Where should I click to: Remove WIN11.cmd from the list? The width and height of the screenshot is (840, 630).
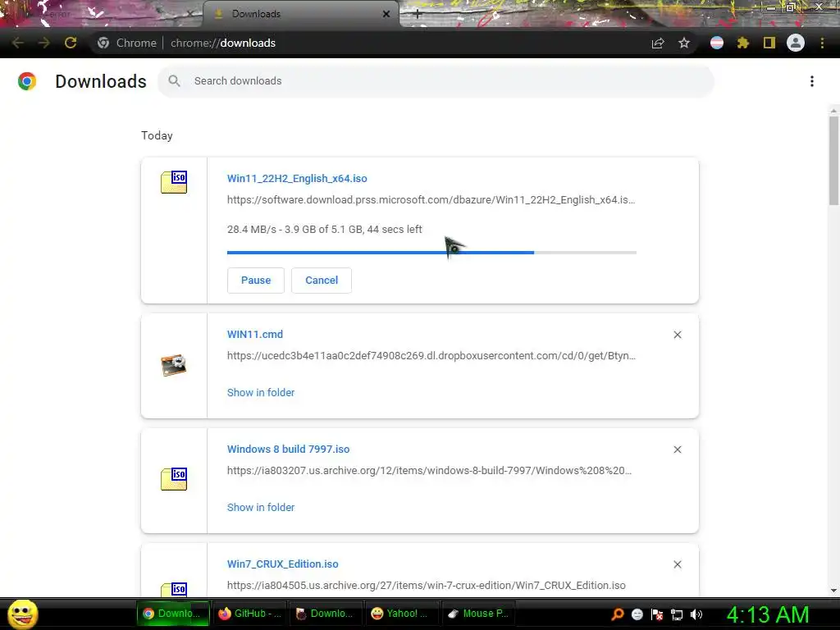(x=678, y=335)
